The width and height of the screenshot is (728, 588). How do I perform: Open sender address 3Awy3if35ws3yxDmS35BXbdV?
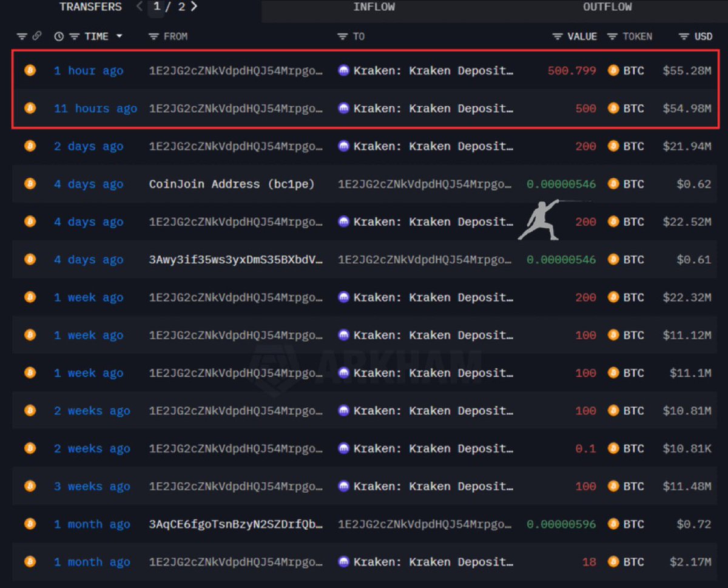point(236,260)
